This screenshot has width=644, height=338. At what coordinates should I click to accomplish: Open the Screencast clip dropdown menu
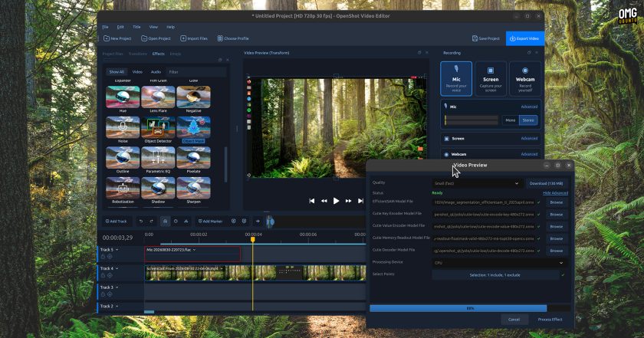point(222,268)
